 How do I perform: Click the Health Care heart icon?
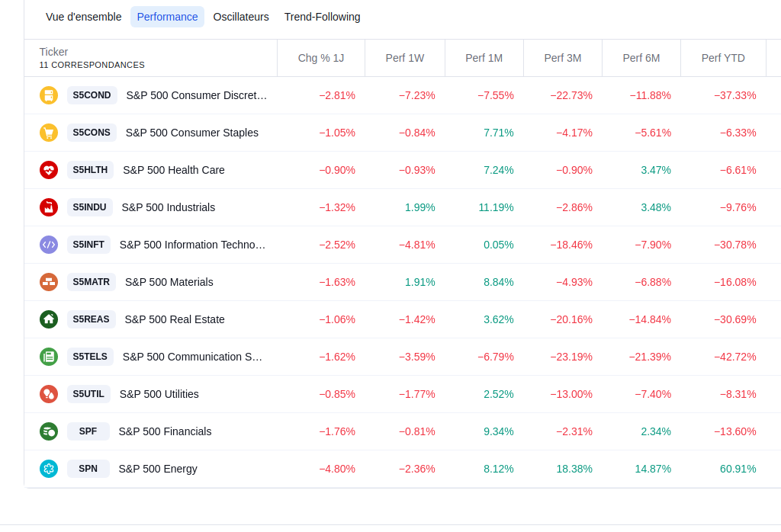pyautogui.click(x=49, y=170)
